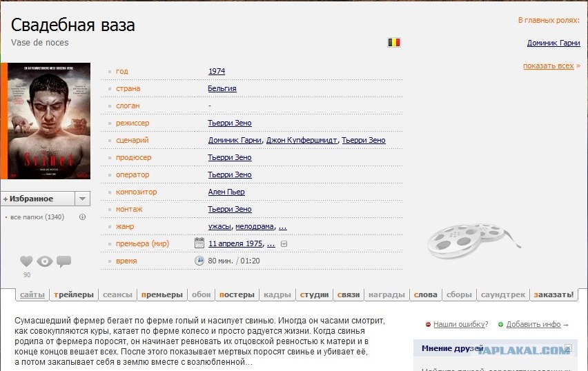Click the info icon next to все папки
Screen dimensions: 588x371
click(83, 217)
